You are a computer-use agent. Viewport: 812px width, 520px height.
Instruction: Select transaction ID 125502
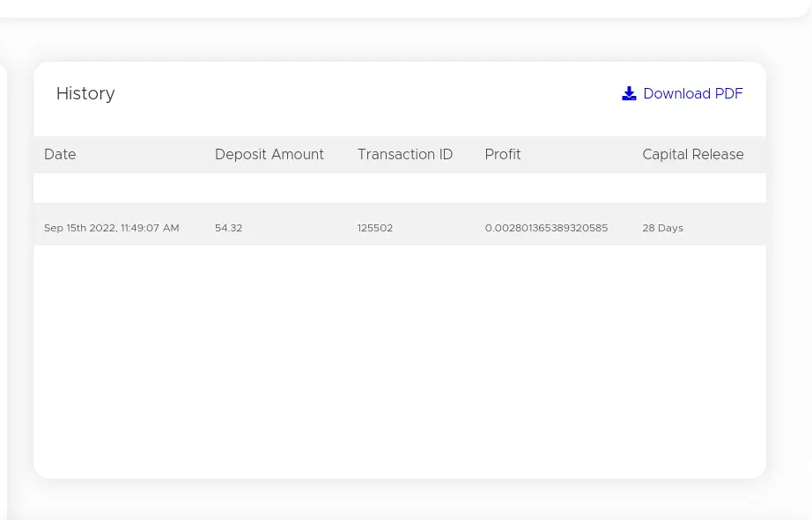[375, 228]
